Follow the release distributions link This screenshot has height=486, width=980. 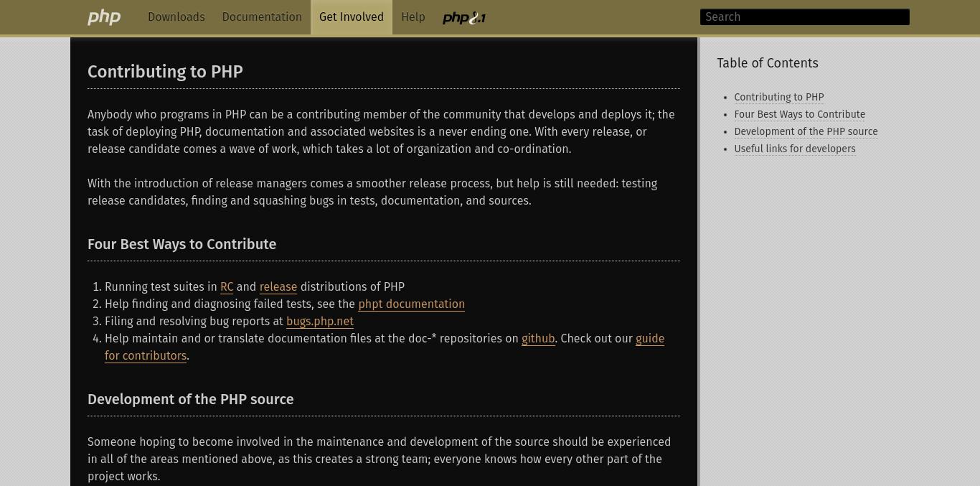[278, 287]
